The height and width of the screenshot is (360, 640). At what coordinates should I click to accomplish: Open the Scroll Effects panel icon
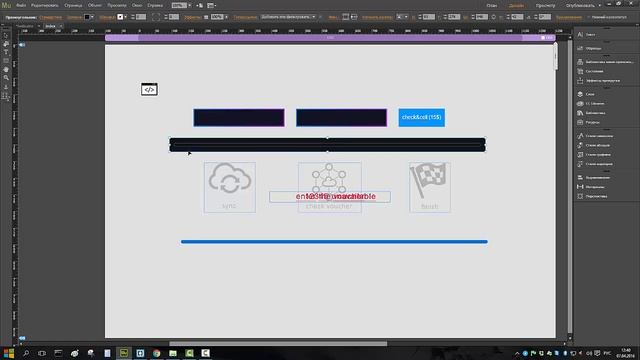point(580,80)
